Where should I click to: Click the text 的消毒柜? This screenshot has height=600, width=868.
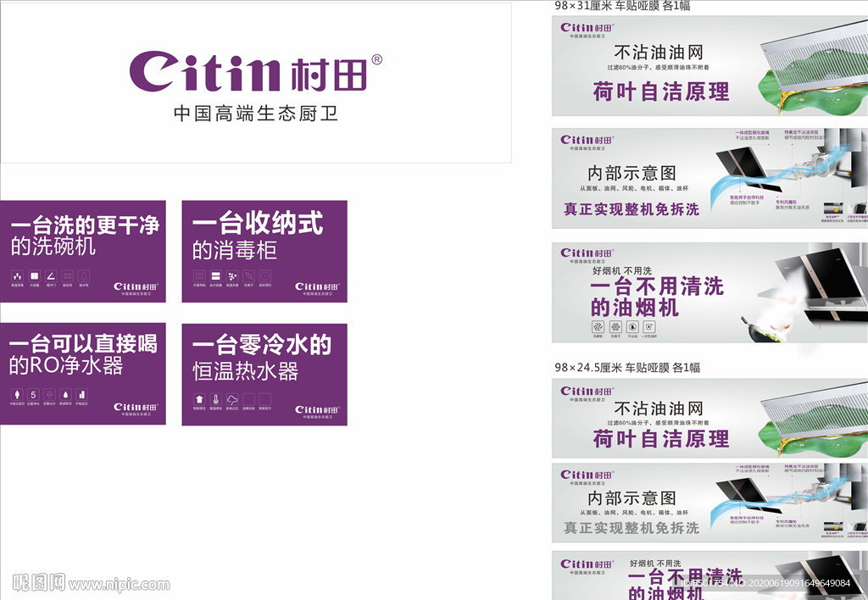coord(235,250)
